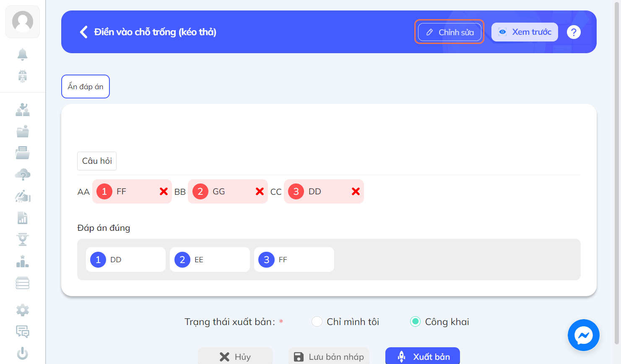Viewport: 621px width, 364px height.
Task: Click correct answer chip 2 EE
Action: tap(210, 260)
